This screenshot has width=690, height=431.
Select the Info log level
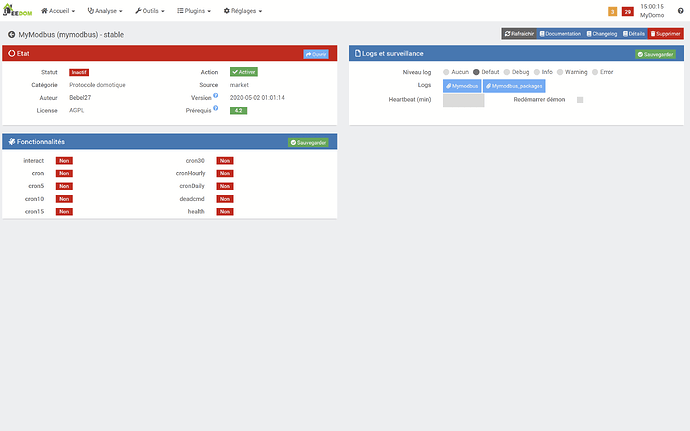pos(536,72)
